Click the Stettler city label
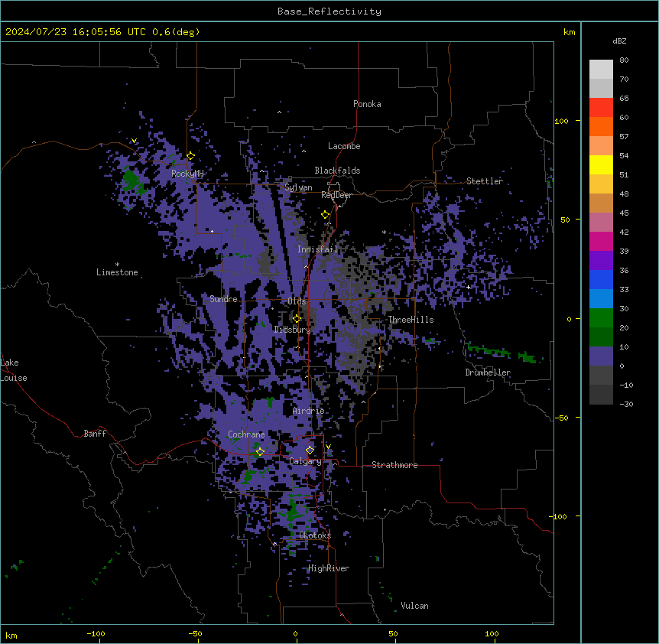 (484, 181)
